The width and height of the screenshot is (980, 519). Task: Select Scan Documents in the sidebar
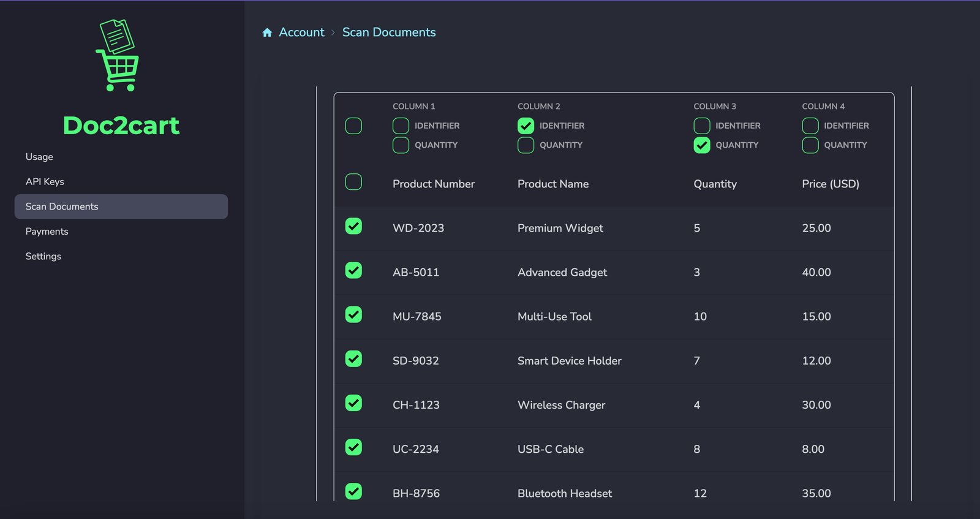coord(62,206)
